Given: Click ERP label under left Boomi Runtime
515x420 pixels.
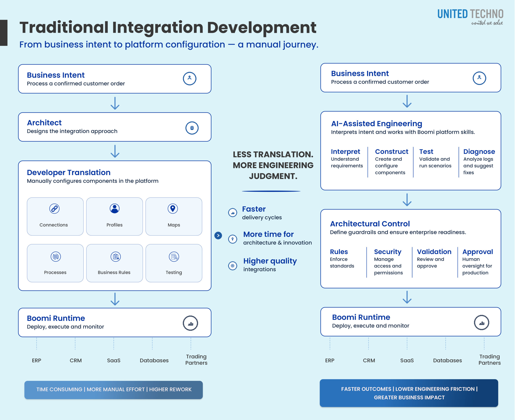Looking at the screenshot, I should pos(37,360).
